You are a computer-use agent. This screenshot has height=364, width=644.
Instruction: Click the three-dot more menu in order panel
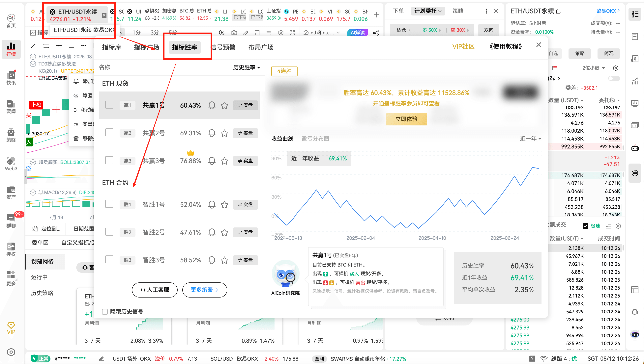486,11
